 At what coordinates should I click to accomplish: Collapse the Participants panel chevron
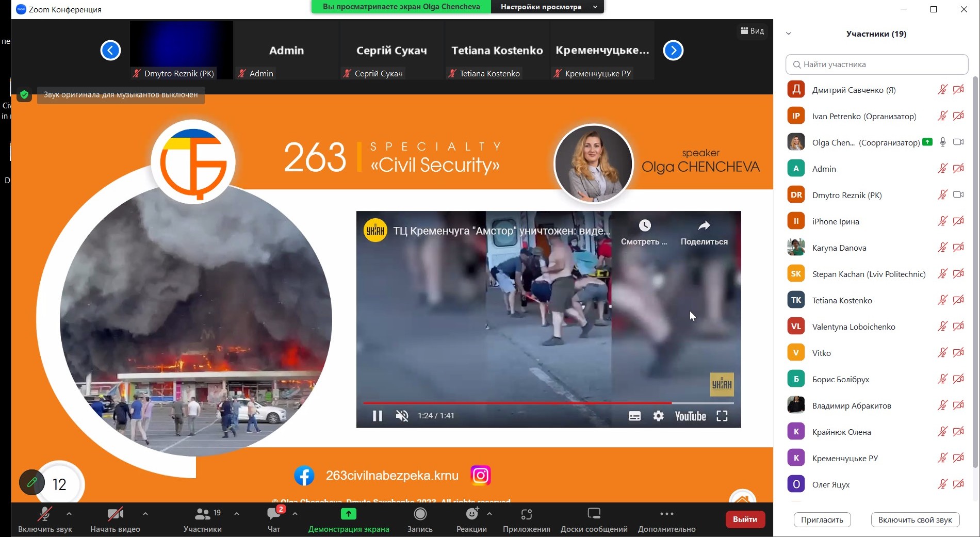(789, 34)
